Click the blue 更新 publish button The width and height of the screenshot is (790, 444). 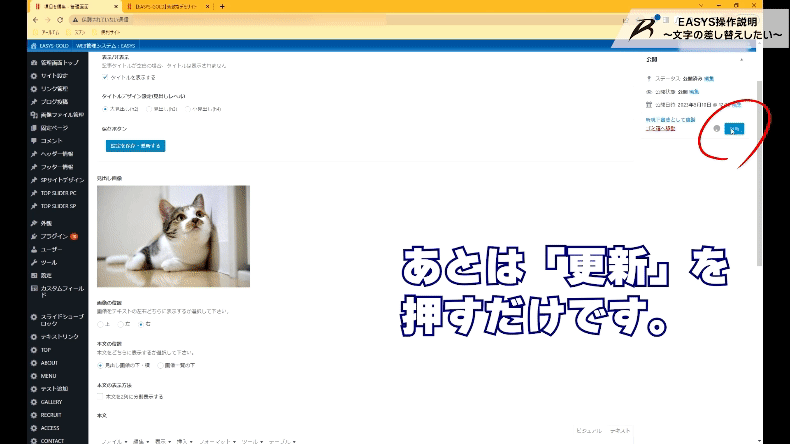pyautogui.click(x=734, y=130)
